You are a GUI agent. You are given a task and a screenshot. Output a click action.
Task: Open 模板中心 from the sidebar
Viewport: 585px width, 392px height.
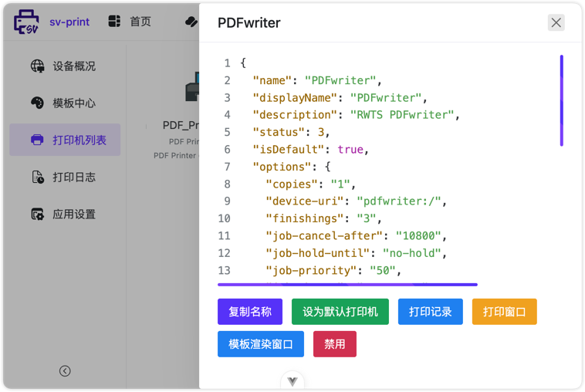tap(74, 103)
